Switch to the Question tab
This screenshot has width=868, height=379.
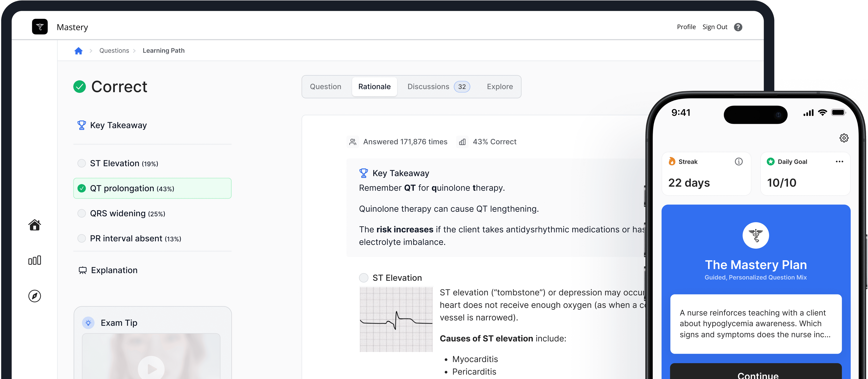coord(325,86)
